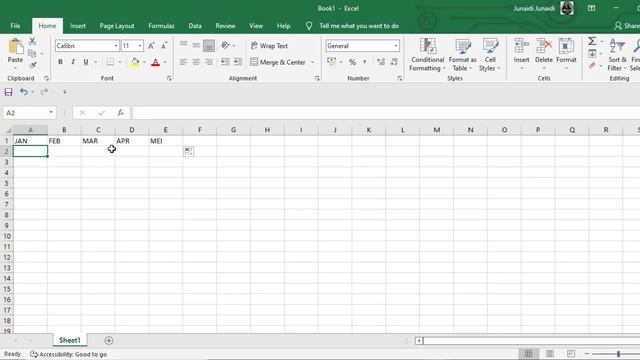Switch to the Review tab
Screen dimensions: 640x360
pyautogui.click(x=225, y=26)
